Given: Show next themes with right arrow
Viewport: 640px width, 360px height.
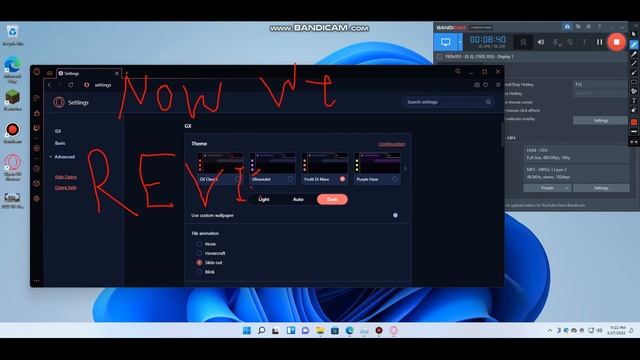Looking at the screenshot, I should click(405, 168).
